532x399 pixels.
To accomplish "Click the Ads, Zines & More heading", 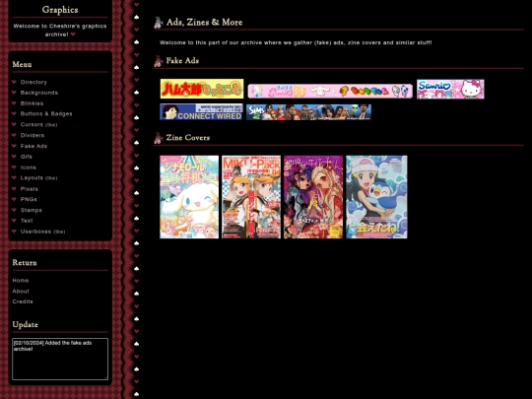I will 205,22.
